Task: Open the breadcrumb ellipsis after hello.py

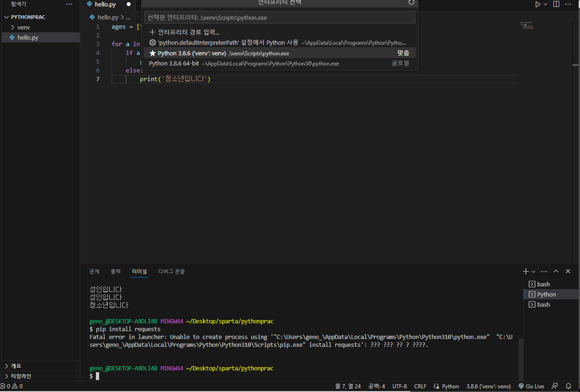Action: point(128,17)
